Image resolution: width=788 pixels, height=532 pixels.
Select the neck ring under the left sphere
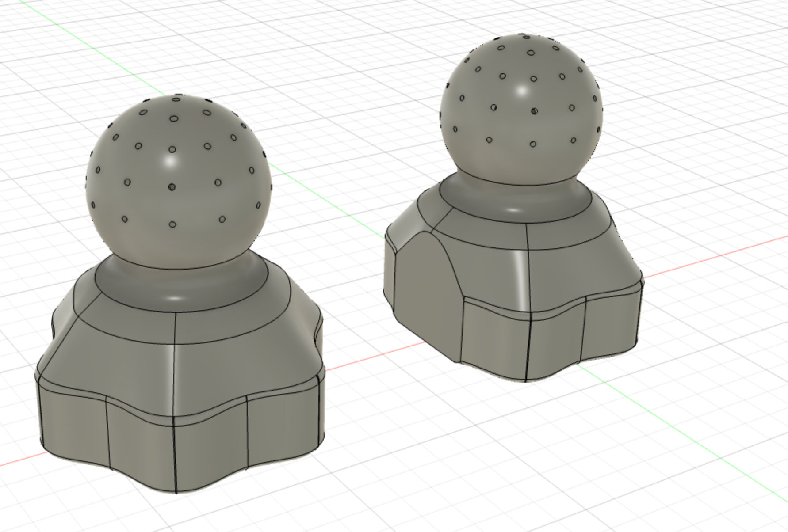181,283
